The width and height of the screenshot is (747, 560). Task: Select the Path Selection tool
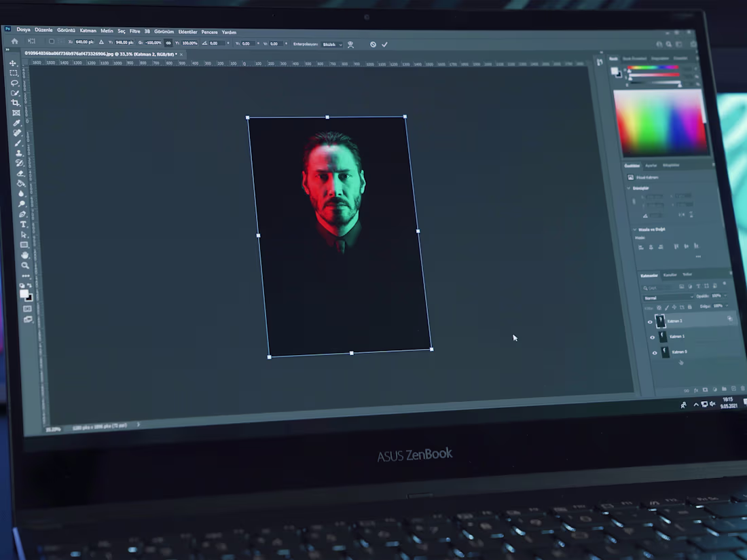pos(23,235)
